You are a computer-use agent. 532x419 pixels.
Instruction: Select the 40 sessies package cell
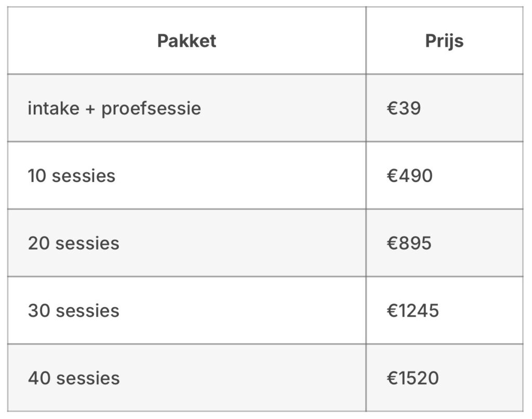pyautogui.click(x=74, y=378)
